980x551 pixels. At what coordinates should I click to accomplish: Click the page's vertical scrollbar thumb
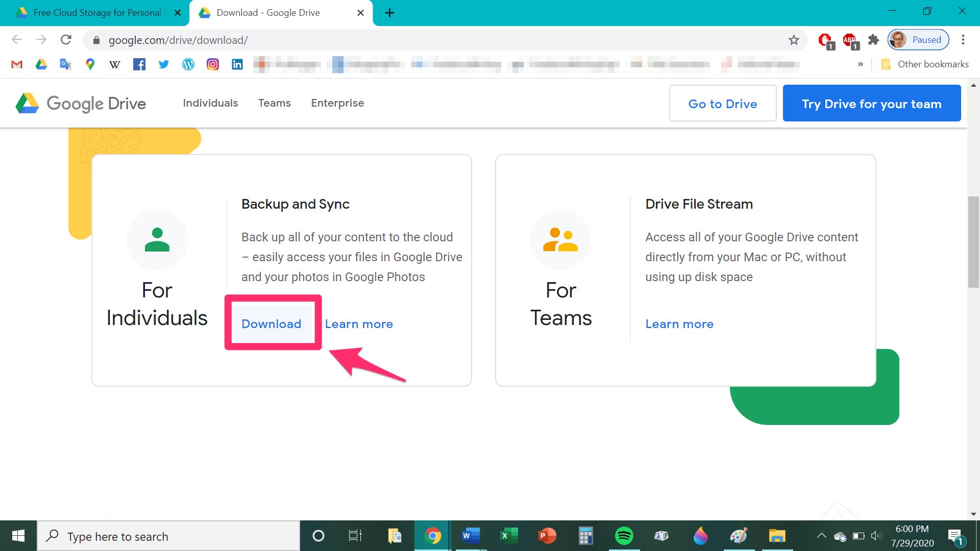[x=973, y=242]
